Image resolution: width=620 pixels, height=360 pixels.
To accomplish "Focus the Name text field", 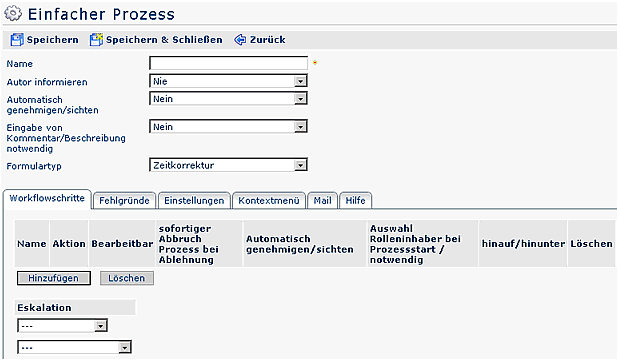I will [228, 63].
